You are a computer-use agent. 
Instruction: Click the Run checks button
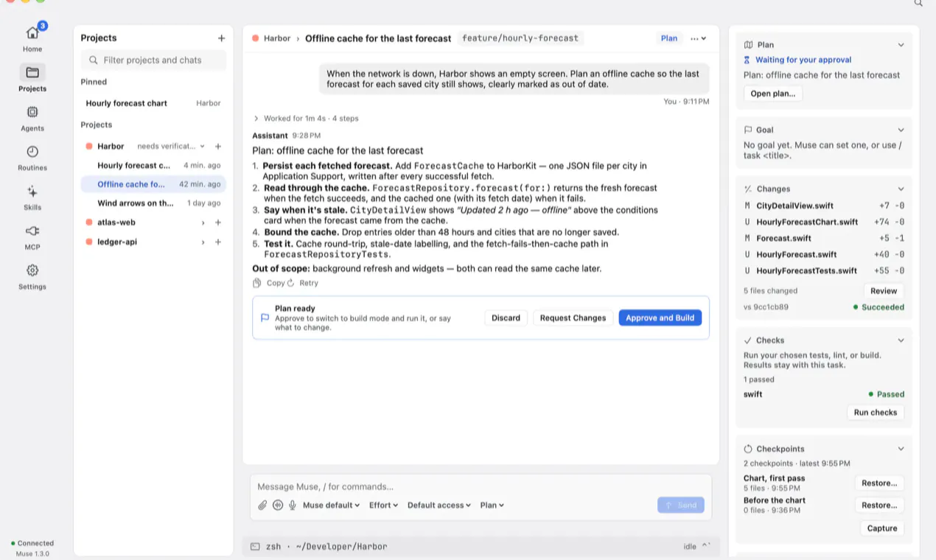[875, 413]
